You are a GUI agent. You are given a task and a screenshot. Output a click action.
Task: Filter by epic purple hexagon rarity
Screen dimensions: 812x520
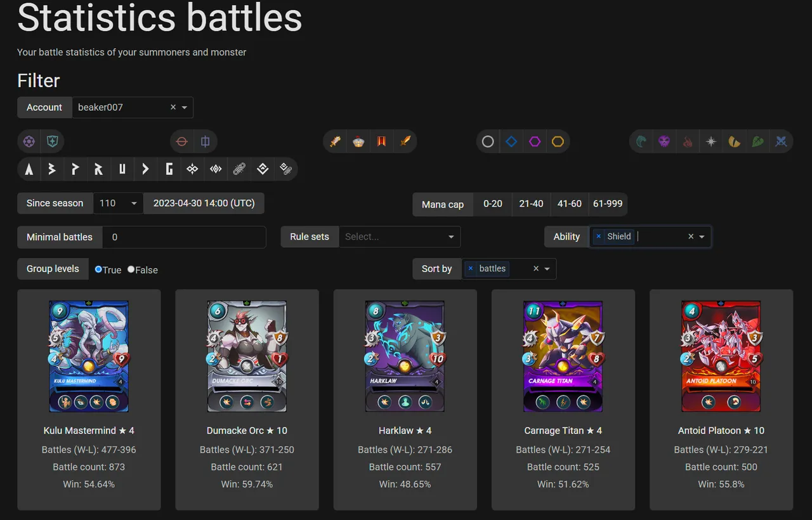pyautogui.click(x=535, y=141)
